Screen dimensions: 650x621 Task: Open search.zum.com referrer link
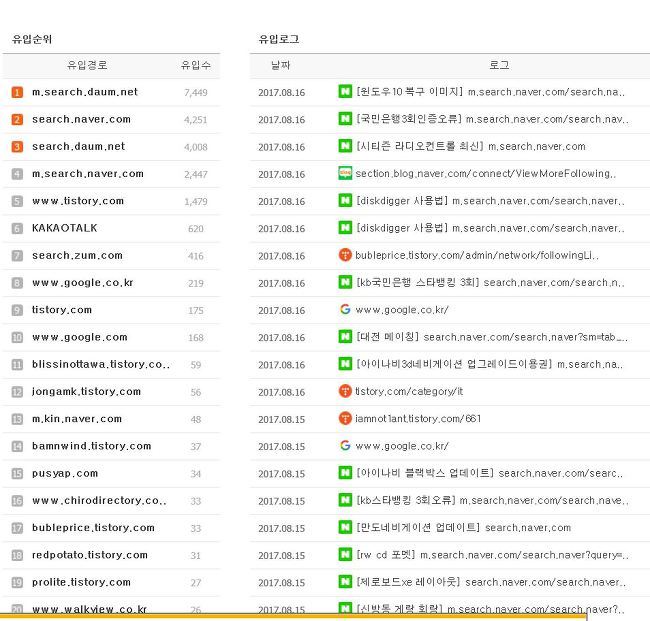pos(78,256)
